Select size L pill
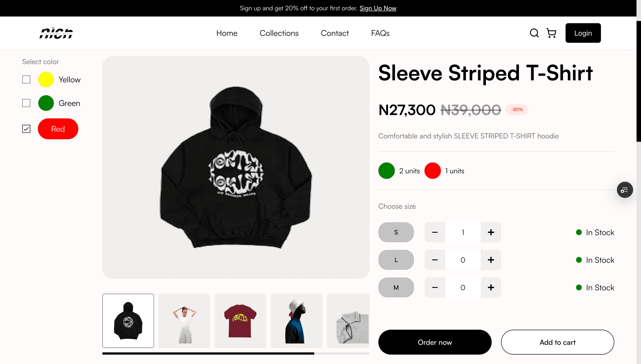Image resolution: width=641 pixels, height=364 pixels. pyautogui.click(x=396, y=260)
